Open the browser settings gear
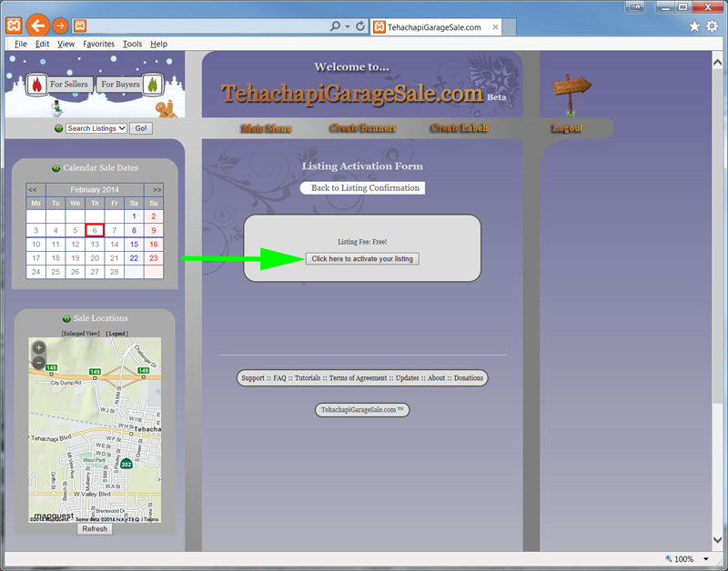Viewport: 728px width, 571px height. tap(713, 26)
